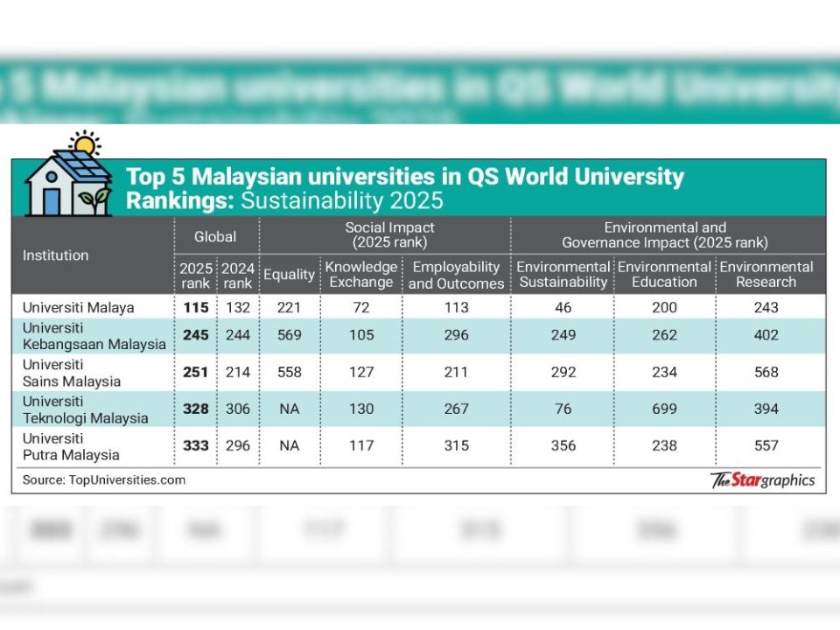
Task: Select the 'Universiti Putra Malaysia' row name
Action: click(x=71, y=447)
